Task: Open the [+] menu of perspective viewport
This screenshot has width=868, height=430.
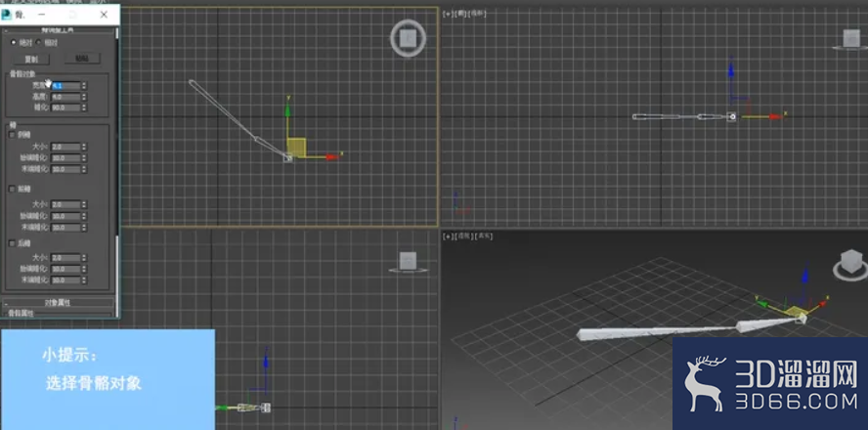Action: point(448,236)
